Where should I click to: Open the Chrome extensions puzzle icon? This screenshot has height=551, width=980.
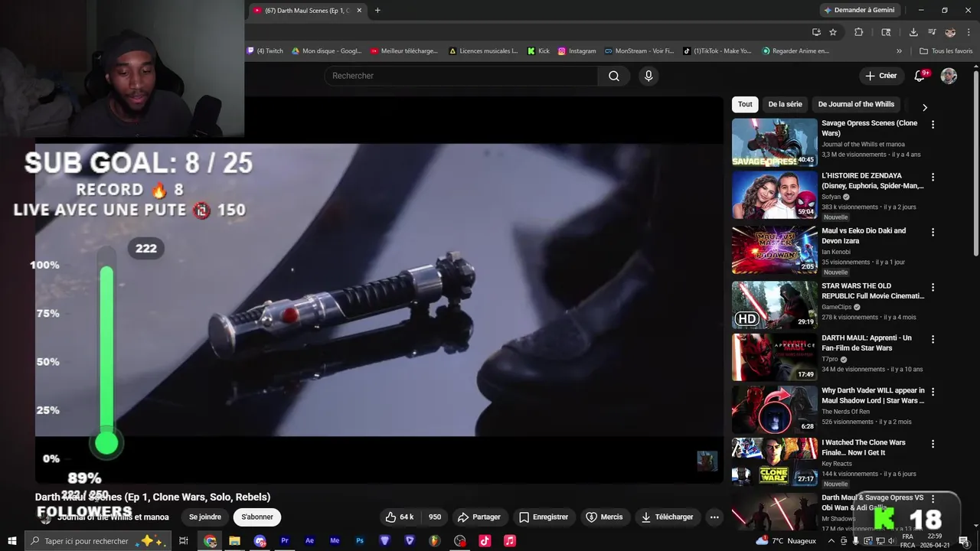pos(858,32)
